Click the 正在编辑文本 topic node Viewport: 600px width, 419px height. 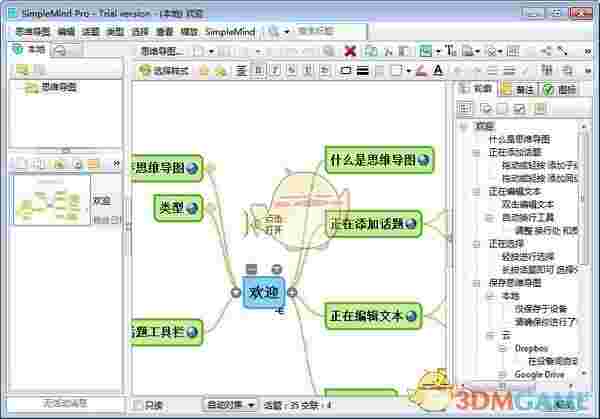point(373,316)
